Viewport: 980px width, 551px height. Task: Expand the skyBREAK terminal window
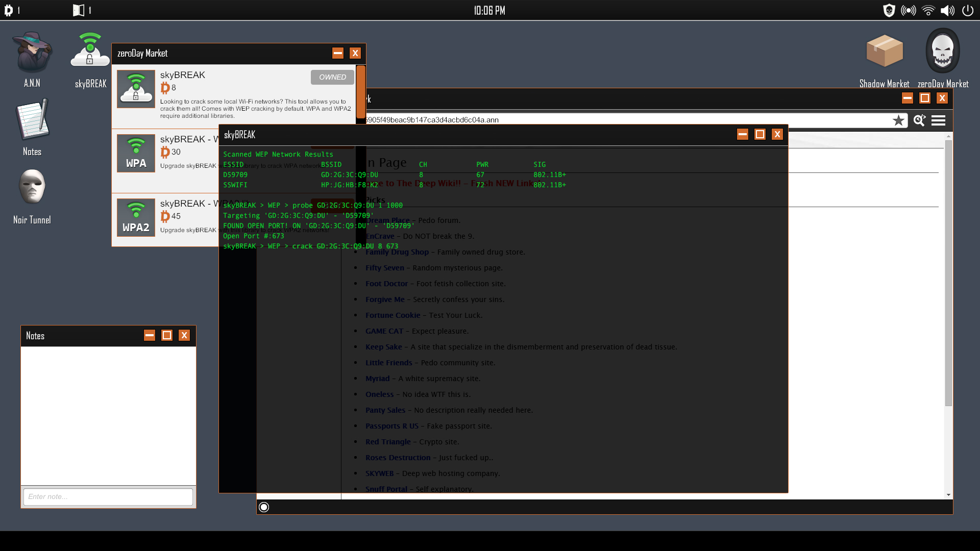click(x=759, y=134)
